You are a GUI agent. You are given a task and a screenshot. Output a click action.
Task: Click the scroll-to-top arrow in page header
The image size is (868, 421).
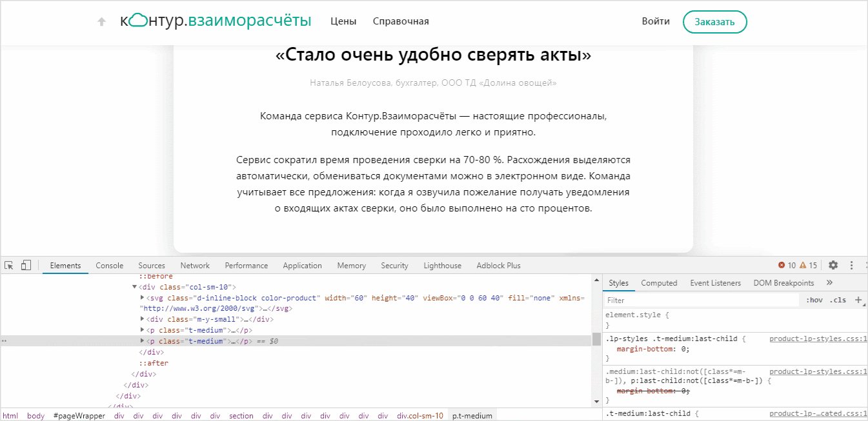pos(101,21)
